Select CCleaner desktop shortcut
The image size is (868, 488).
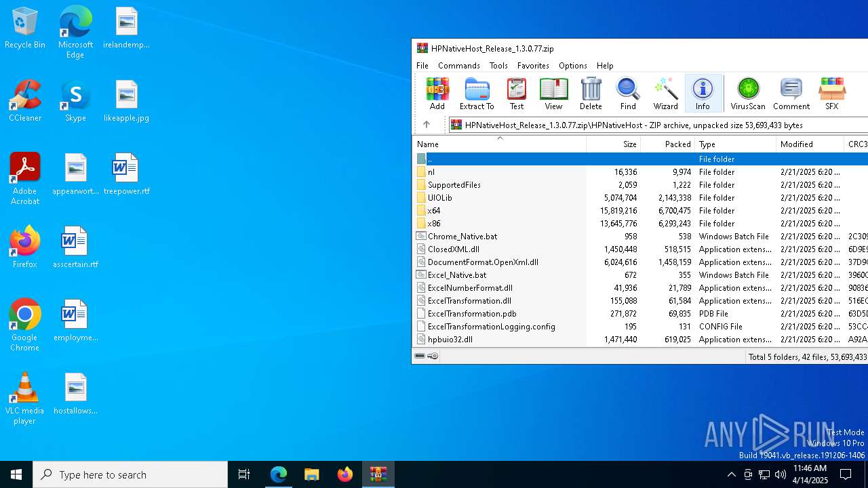tap(25, 101)
